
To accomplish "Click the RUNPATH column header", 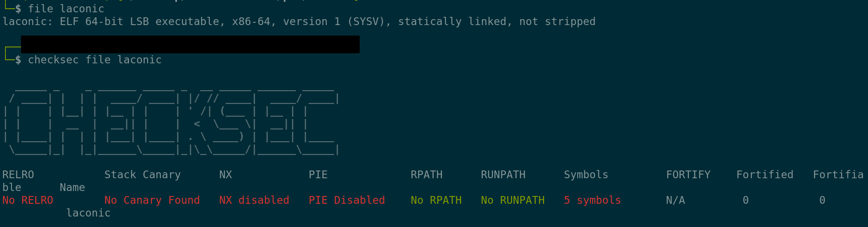I will pos(503,175).
